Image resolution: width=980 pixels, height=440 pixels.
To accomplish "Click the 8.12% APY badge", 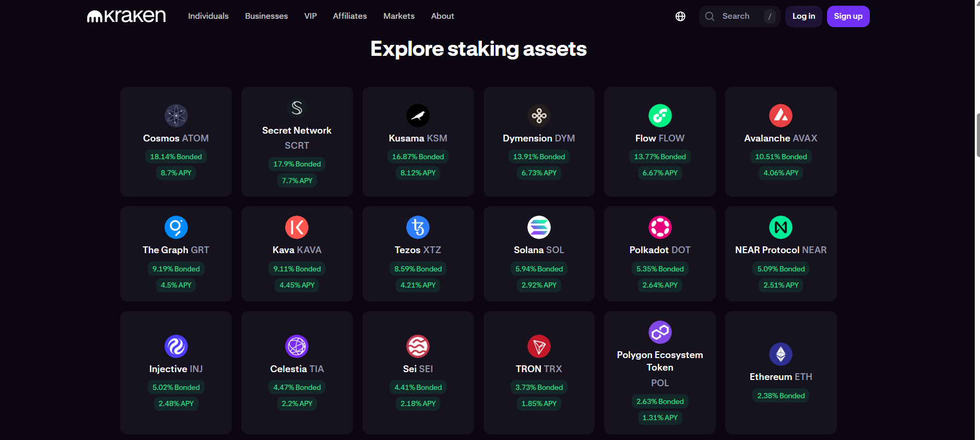I will coord(418,173).
